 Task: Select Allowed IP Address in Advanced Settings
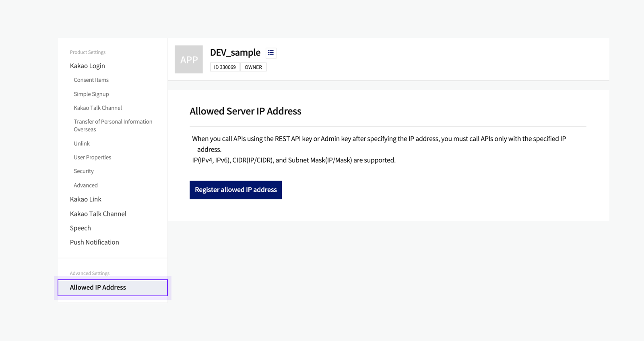click(113, 288)
